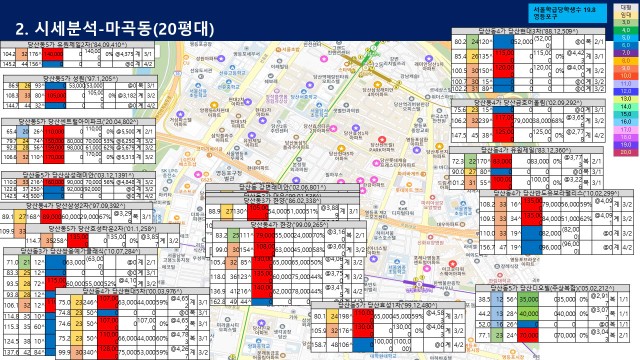Viewport: 640px width, 360px height.
Task: Select the purple star marker near 래미안당산1차 아파트
Action: coord(429,59)
